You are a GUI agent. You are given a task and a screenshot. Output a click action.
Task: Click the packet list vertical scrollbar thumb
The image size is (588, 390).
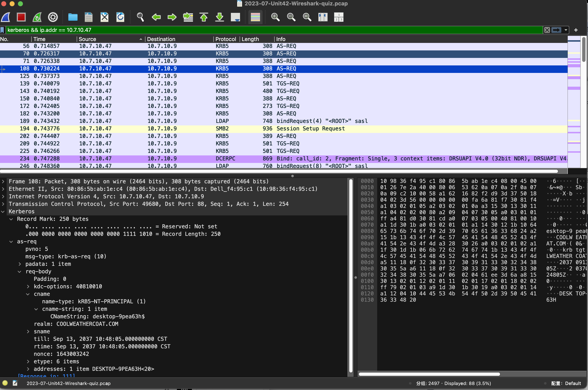(584, 50)
